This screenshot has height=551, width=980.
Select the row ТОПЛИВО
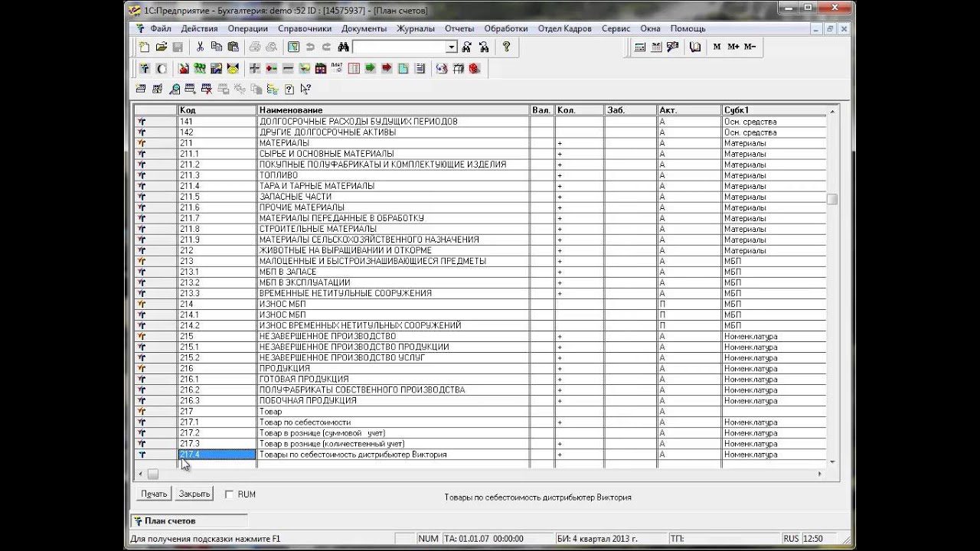[x=481, y=175]
